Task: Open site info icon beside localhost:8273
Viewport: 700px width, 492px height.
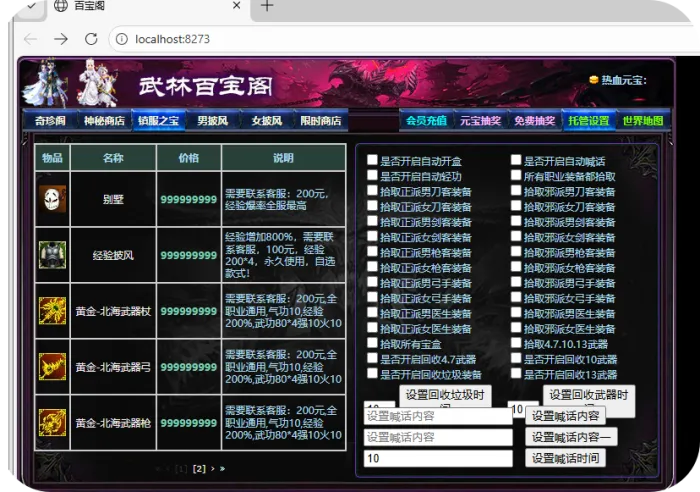Action: (121, 39)
